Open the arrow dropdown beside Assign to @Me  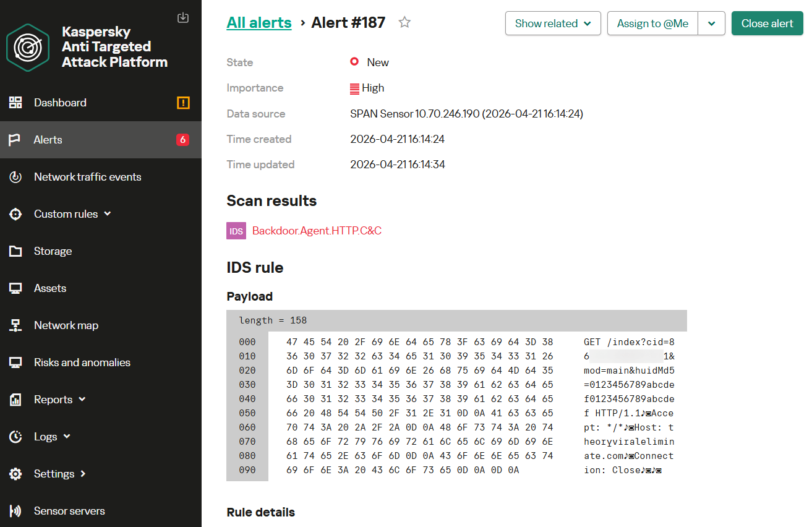(x=711, y=24)
